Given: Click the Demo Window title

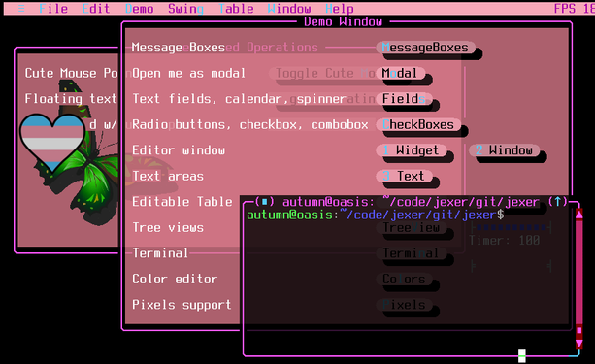Looking at the screenshot, I should [x=343, y=21].
